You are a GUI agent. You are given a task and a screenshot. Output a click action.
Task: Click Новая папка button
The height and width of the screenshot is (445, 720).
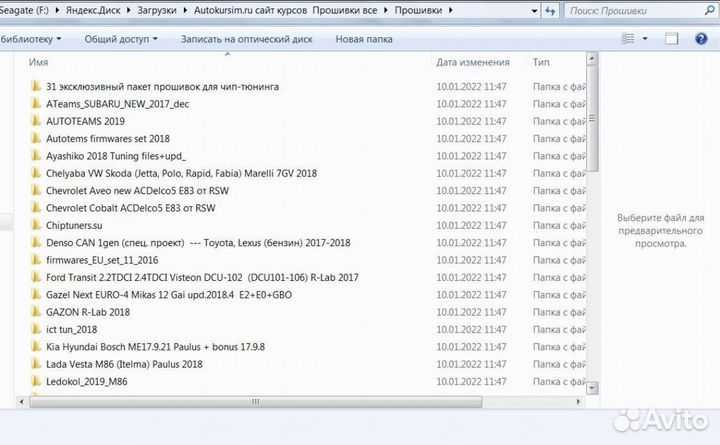[364, 39]
